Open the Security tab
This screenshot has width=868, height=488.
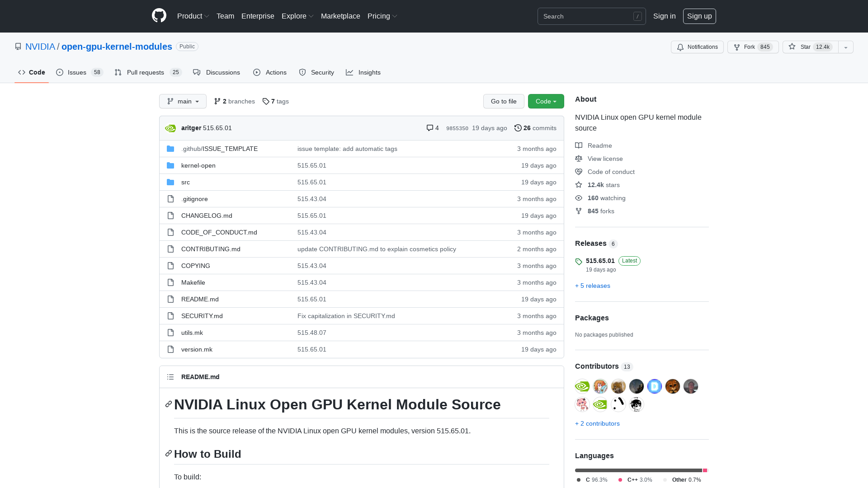tap(316, 72)
